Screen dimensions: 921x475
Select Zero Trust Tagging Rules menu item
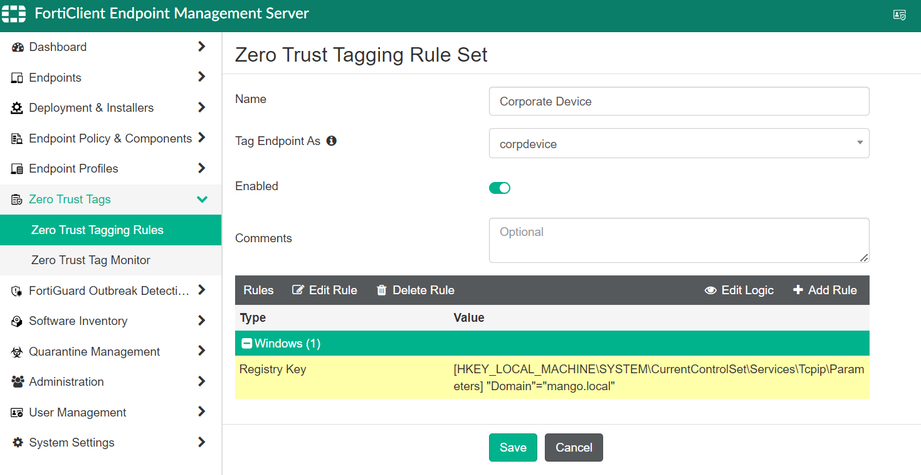97,230
